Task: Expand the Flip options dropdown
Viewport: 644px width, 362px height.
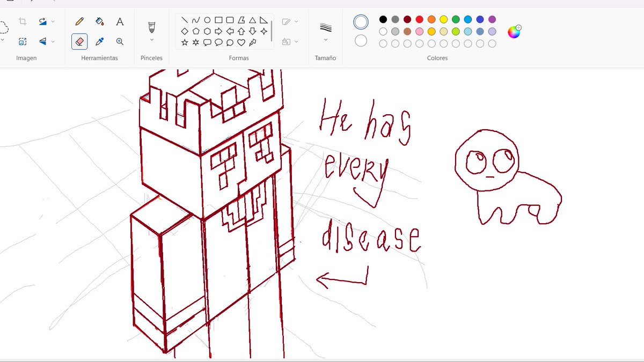Action: [x=53, y=41]
